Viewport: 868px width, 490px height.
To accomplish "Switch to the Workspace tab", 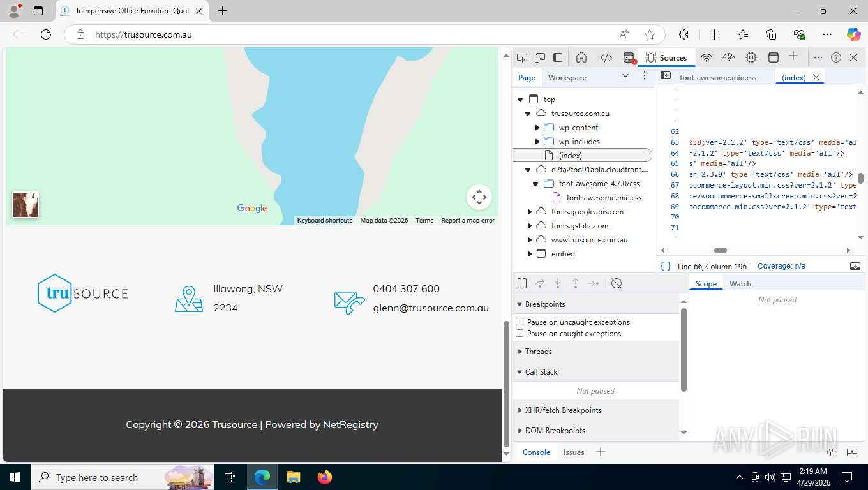I will 567,77.
